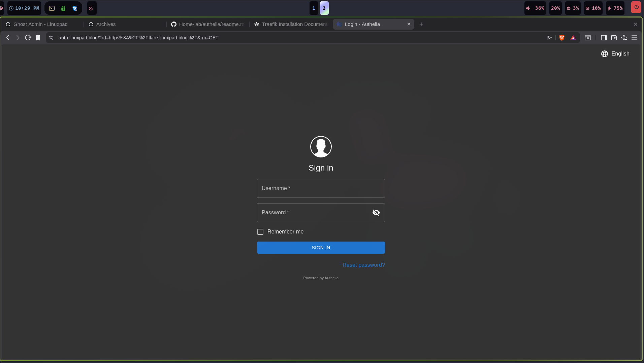Focus the Username input field

tap(321, 188)
